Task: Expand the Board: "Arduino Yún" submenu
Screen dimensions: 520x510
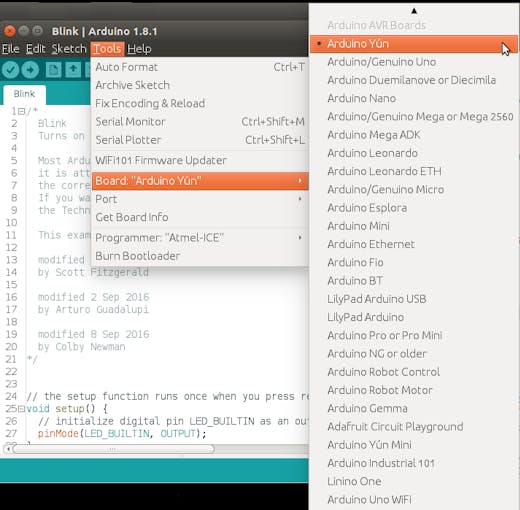Action: point(200,181)
